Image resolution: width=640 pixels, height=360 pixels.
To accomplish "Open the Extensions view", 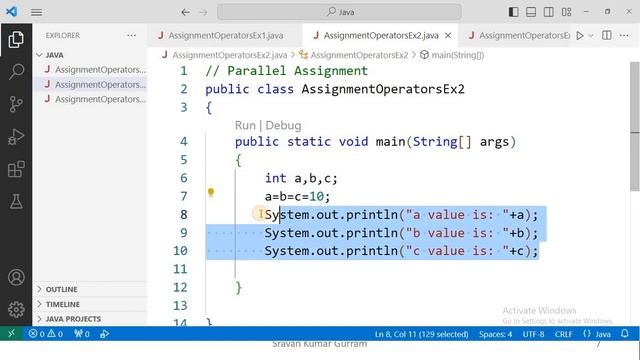I will (x=16, y=169).
